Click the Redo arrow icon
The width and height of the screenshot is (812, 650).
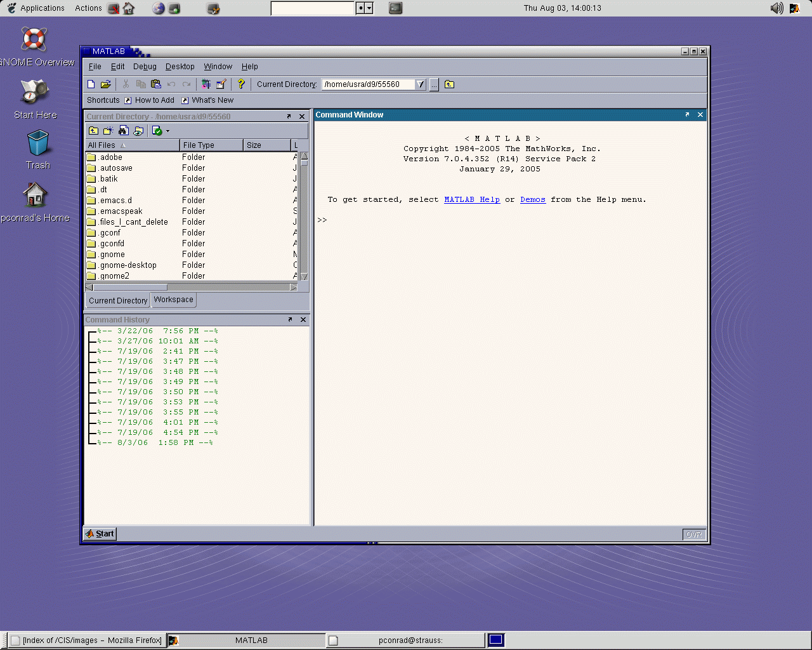187,84
